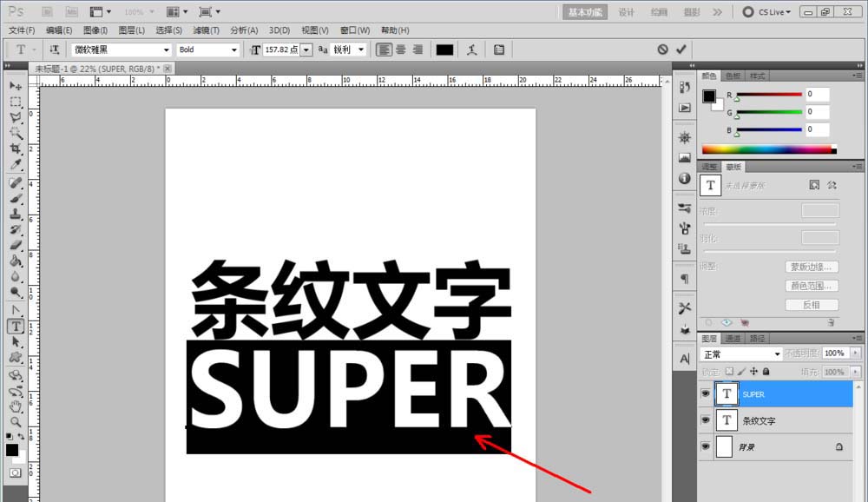Commit the current text edit
The height and width of the screenshot is (502, 868).
(681, 50)
